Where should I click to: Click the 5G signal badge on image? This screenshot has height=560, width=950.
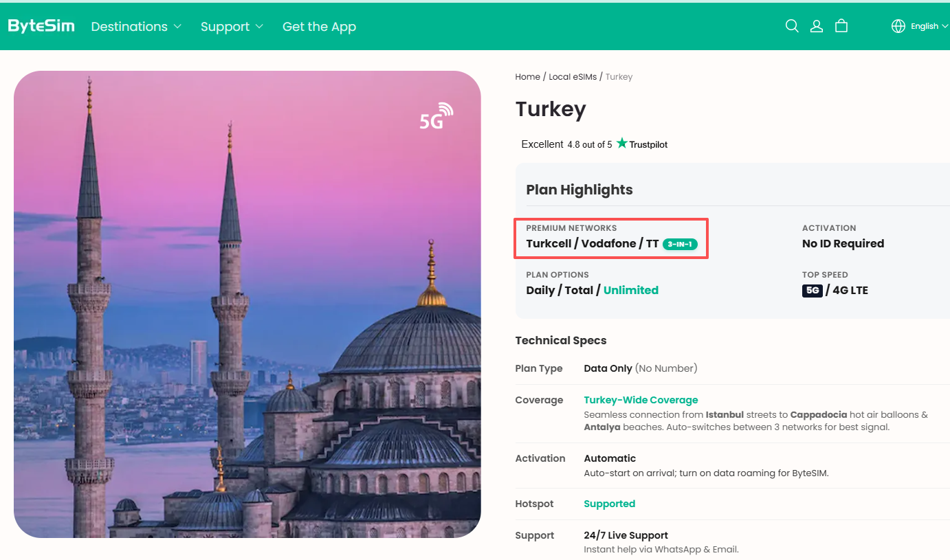pos(437,117)
